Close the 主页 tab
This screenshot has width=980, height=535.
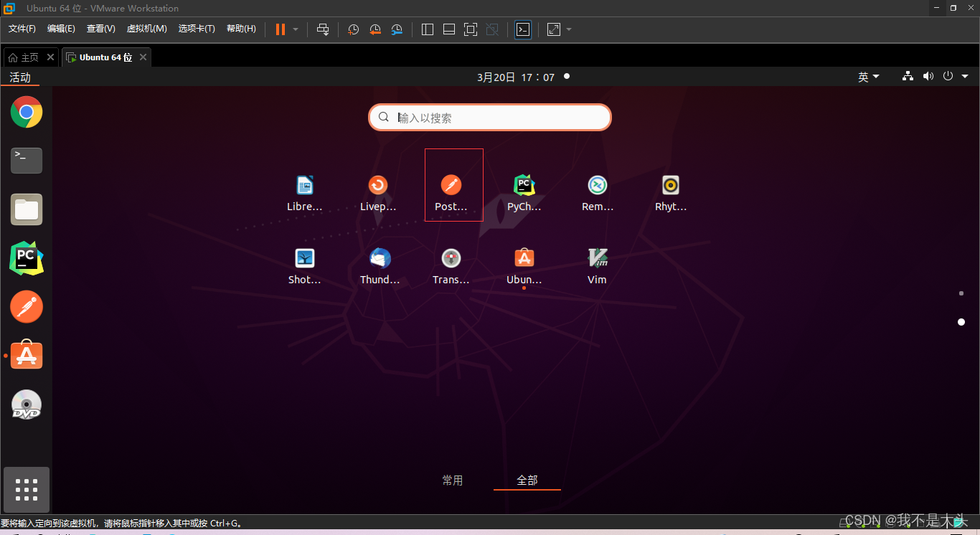50,57
